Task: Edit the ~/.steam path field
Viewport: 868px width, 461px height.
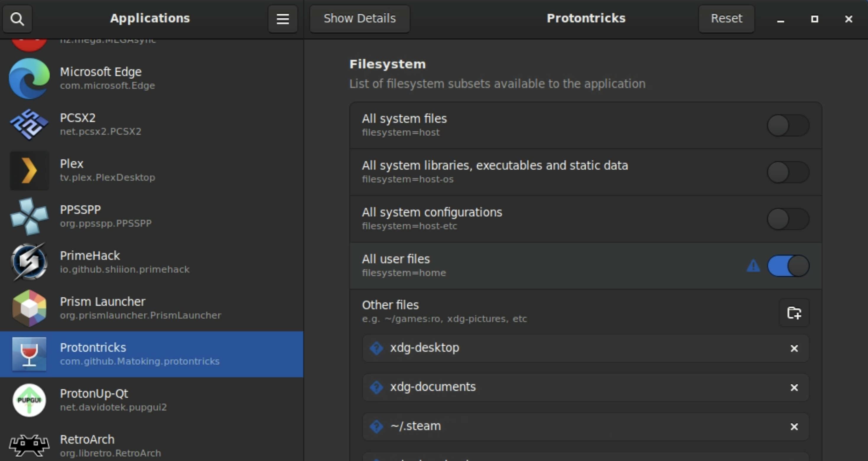Action: coord(586,427)
